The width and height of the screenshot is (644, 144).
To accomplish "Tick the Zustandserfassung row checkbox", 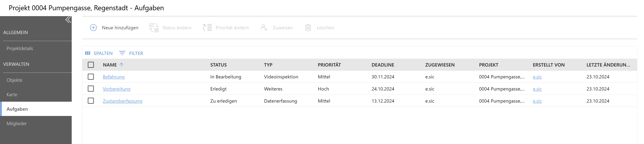I will (91, 101).
